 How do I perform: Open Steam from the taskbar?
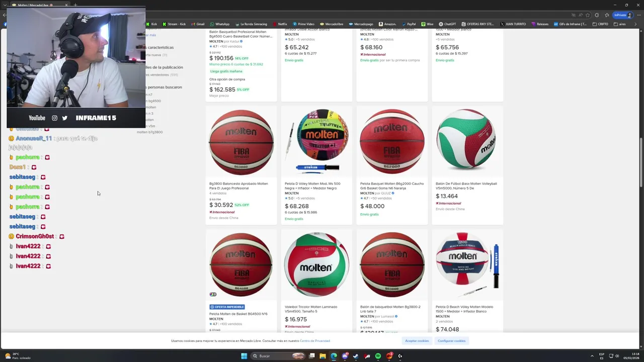click(356, 356)
